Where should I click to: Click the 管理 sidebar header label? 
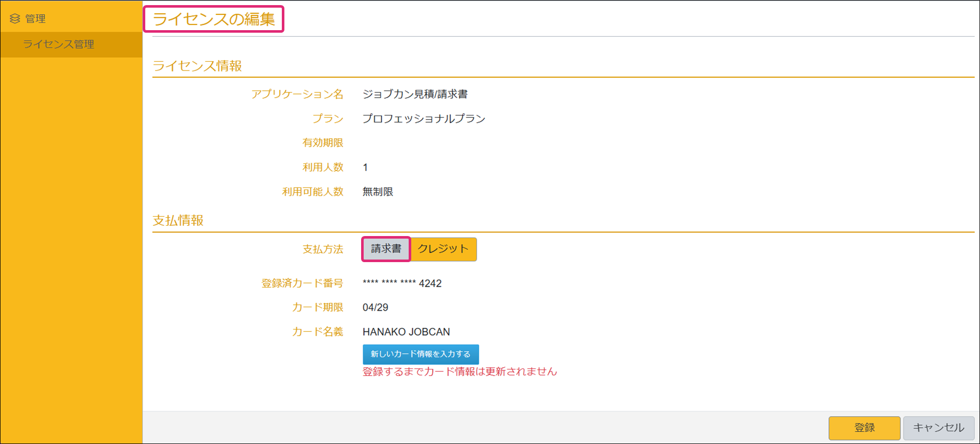[35, 19]
